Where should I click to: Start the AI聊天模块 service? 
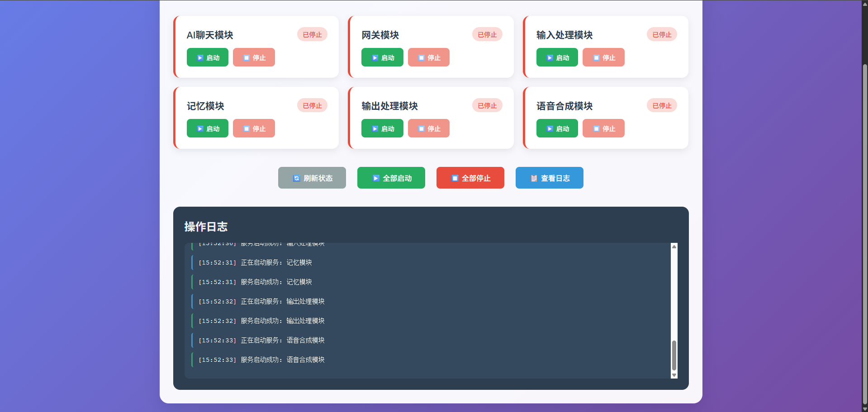208,57
